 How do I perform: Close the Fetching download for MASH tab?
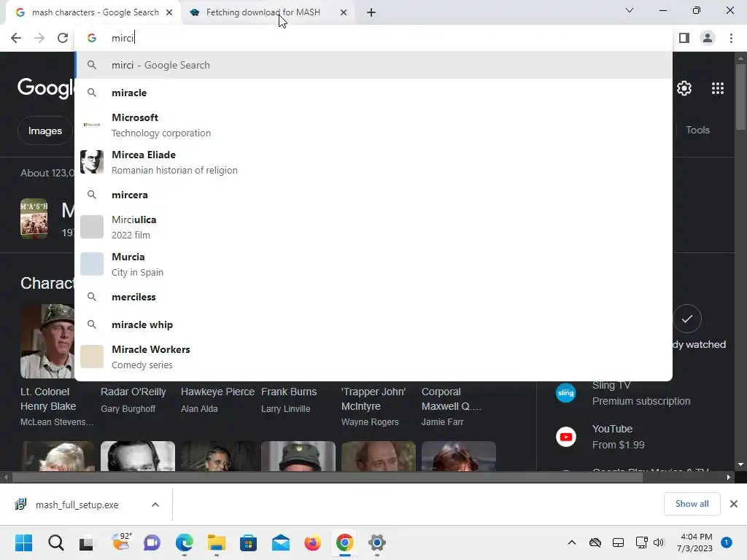tap(344, 12)
